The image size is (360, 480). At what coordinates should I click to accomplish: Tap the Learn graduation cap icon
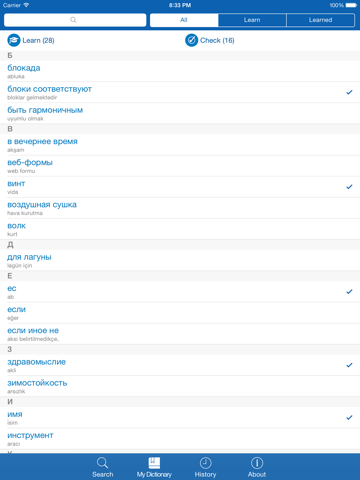coord(14,40)
